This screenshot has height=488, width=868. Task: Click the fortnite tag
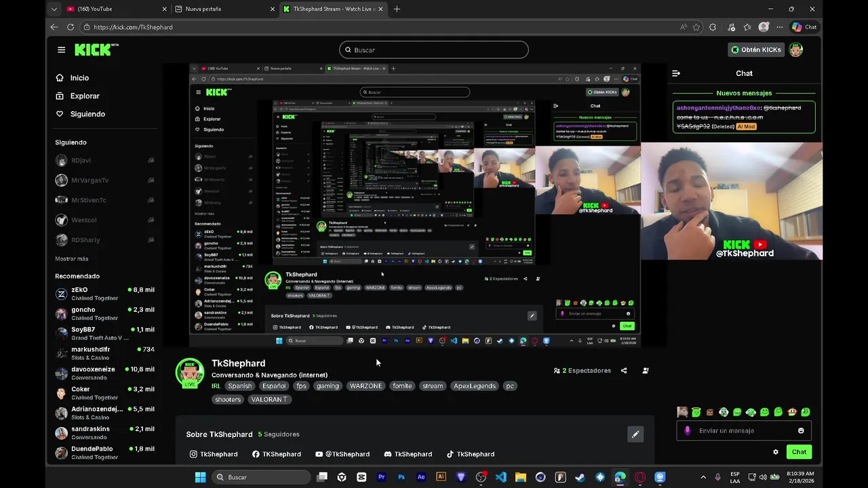pos(402,386)
